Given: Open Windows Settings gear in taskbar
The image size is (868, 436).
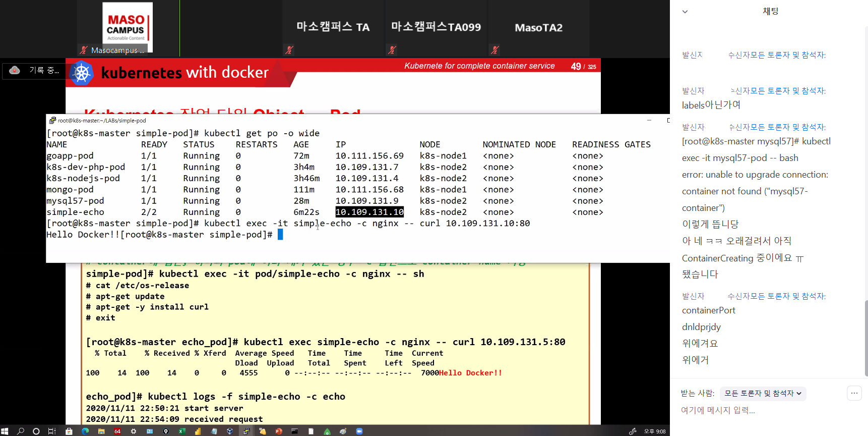Looking at the screenshot, I should tap(134, 431).
